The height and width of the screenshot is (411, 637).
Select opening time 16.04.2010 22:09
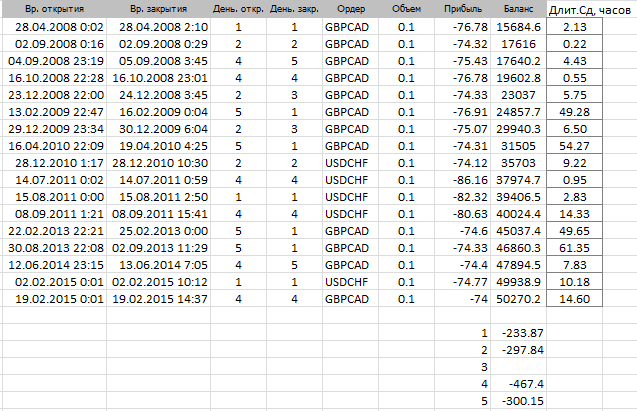point(54,146)
